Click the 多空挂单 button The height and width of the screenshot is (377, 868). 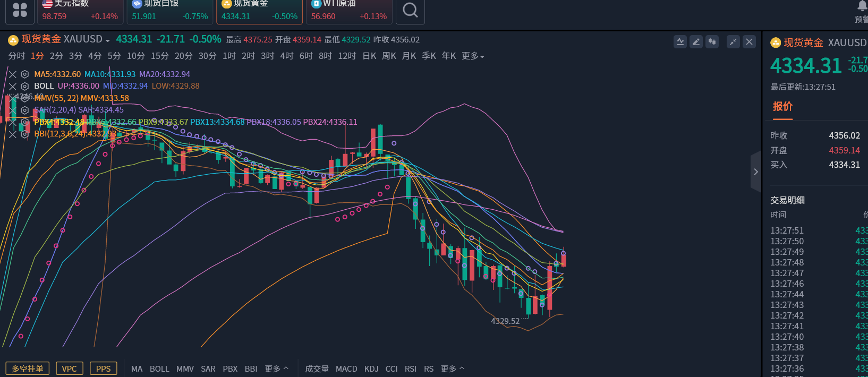click(28, 369)
